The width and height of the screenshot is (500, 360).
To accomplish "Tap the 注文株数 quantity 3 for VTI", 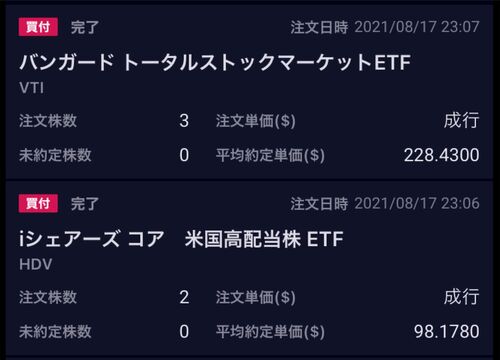I will (184, 121).
